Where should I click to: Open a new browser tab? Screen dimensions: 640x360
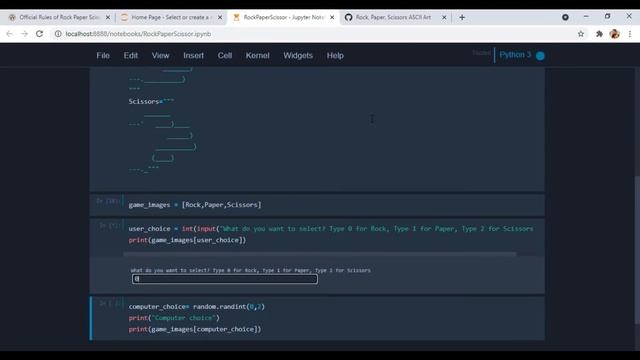click(462, 17)
